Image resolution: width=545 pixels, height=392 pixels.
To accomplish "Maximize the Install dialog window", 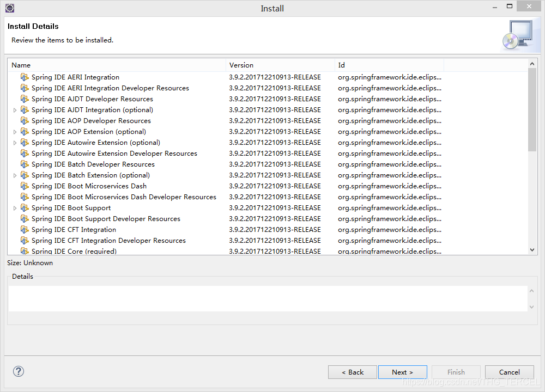I will [510, 6].
